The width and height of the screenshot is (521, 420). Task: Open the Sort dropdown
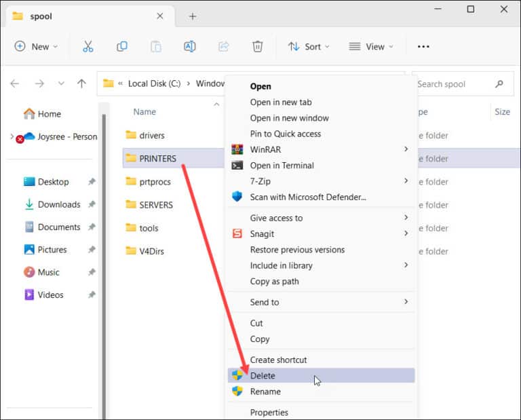309,47
